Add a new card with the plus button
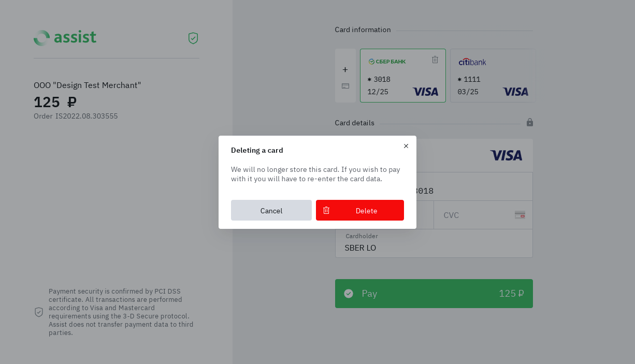 345,69
